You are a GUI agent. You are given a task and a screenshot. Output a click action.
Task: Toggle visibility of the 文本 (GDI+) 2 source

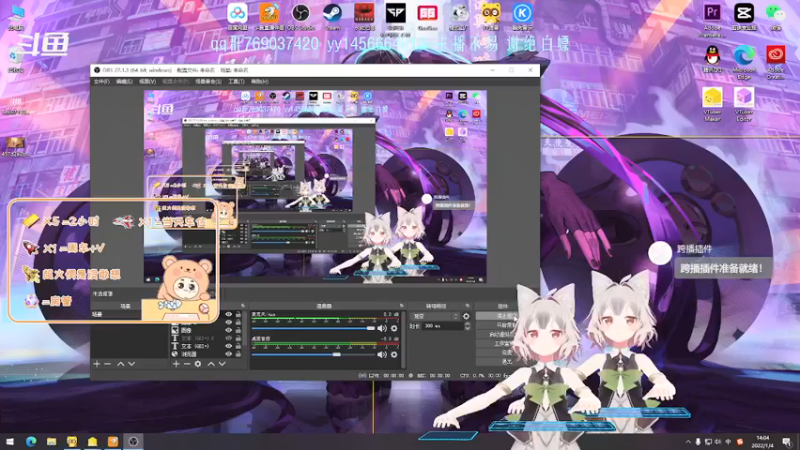(229, 338)
